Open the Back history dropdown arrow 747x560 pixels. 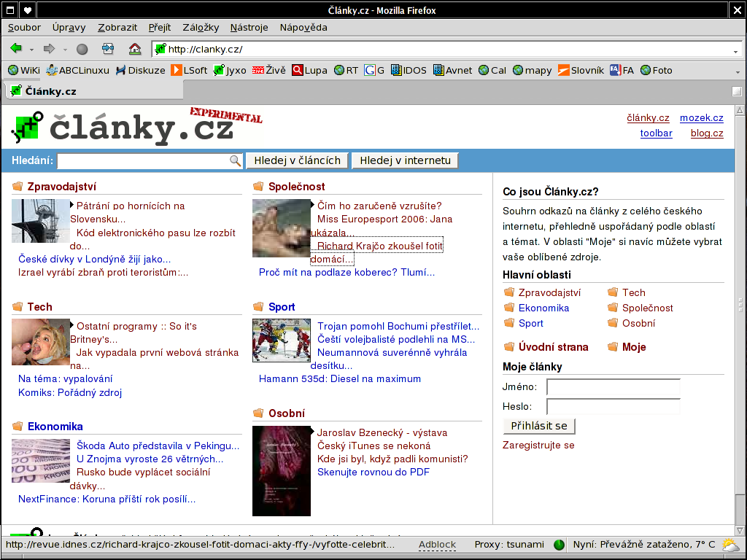(x=31, y=50)
